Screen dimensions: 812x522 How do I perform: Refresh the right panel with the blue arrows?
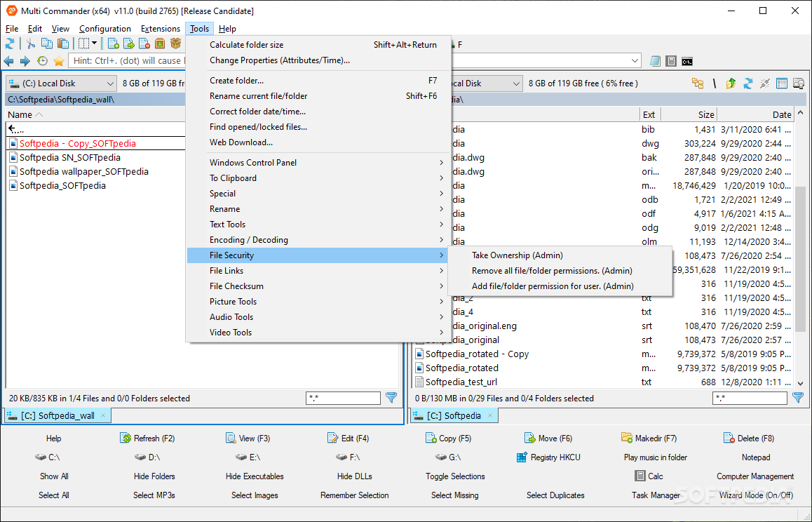(747, 83)
